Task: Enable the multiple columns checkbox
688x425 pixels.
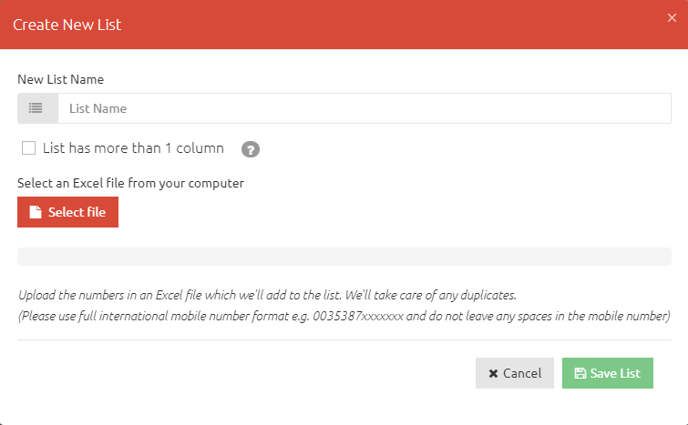Action: (29, 148)
